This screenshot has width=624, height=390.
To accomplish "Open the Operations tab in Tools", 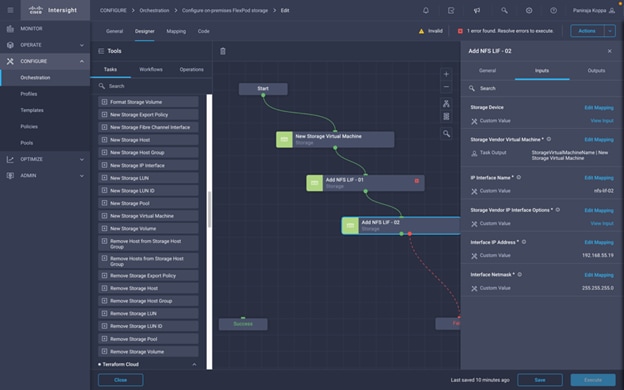I will [191, 69].
